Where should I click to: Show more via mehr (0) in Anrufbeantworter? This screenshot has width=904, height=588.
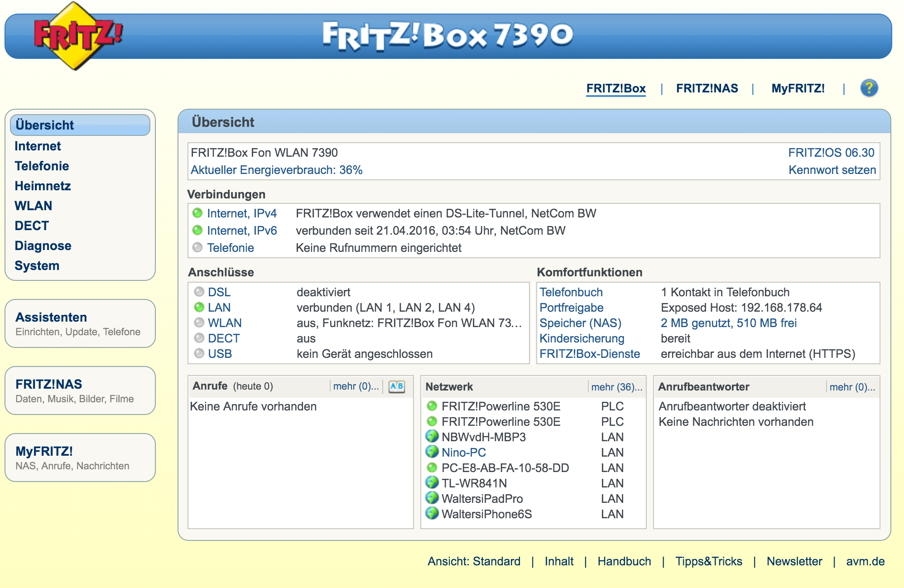click(852, 387)
